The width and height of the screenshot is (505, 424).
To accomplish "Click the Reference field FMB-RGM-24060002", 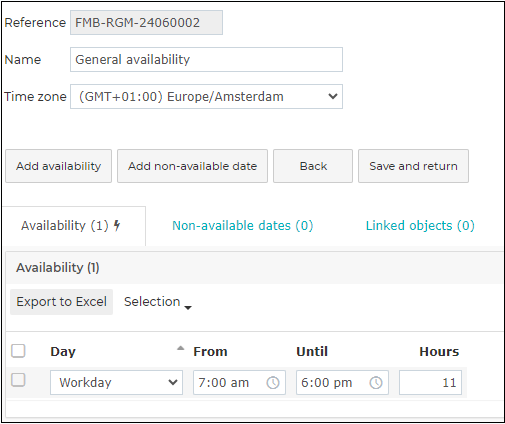I will pos(146,22).
